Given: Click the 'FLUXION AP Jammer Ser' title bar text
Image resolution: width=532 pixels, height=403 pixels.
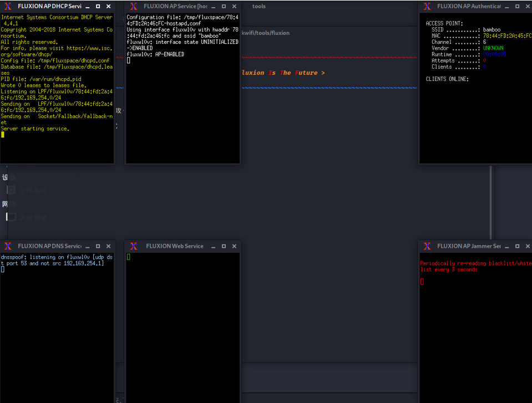Looking at the screenshot, I should coord(469,246).
